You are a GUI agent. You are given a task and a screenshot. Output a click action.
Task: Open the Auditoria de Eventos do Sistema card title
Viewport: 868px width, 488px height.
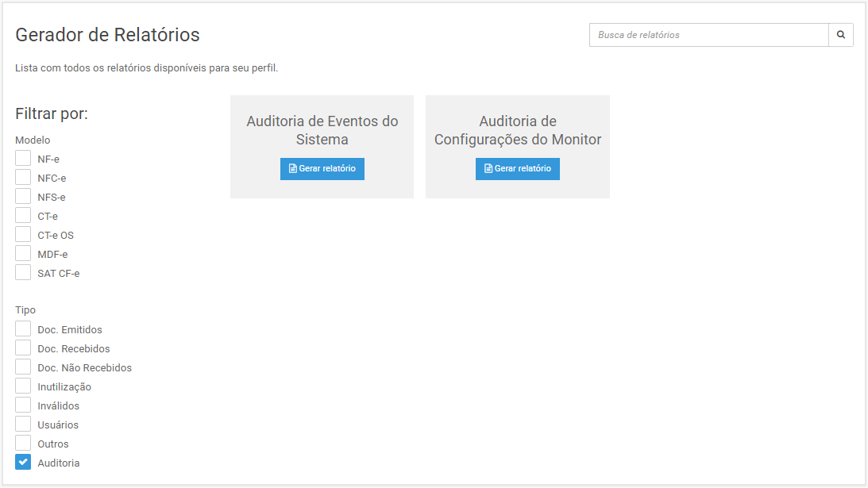(322, 130)
